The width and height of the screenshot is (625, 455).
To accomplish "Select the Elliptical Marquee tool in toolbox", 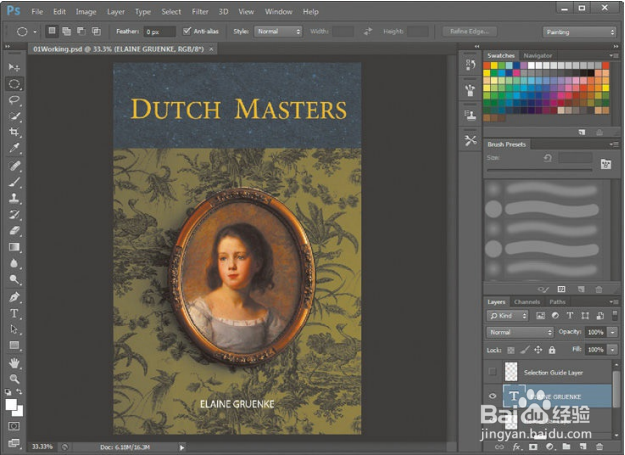I will point(14,84).
